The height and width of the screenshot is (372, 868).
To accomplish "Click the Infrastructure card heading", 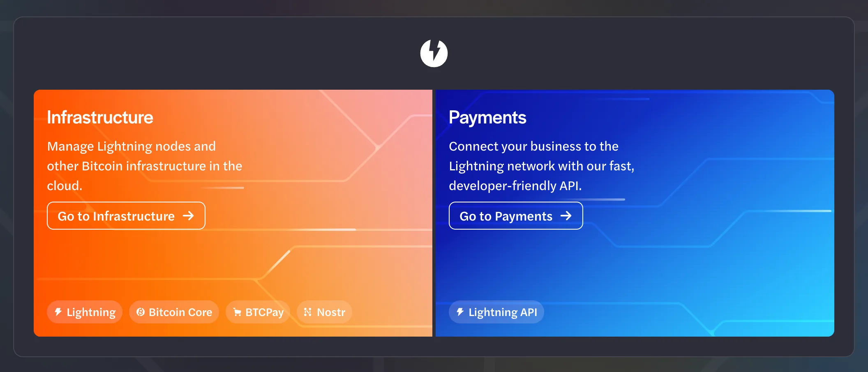I will (x=100, y=117).
